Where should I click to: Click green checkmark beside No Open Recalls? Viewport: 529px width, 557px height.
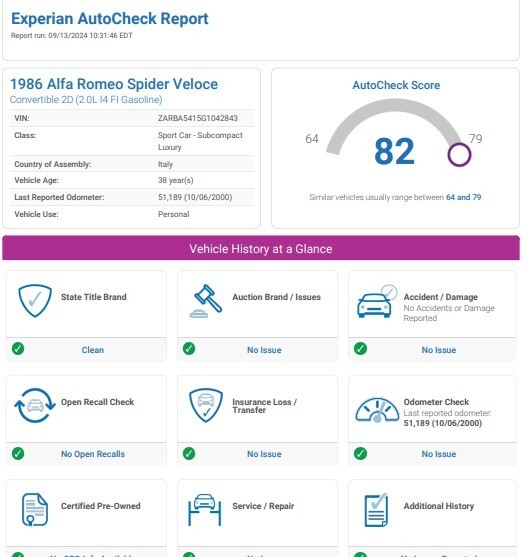18,453
